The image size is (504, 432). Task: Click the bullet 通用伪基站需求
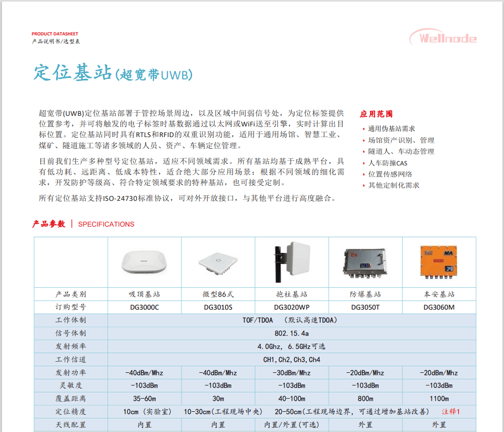click(391, 128)
